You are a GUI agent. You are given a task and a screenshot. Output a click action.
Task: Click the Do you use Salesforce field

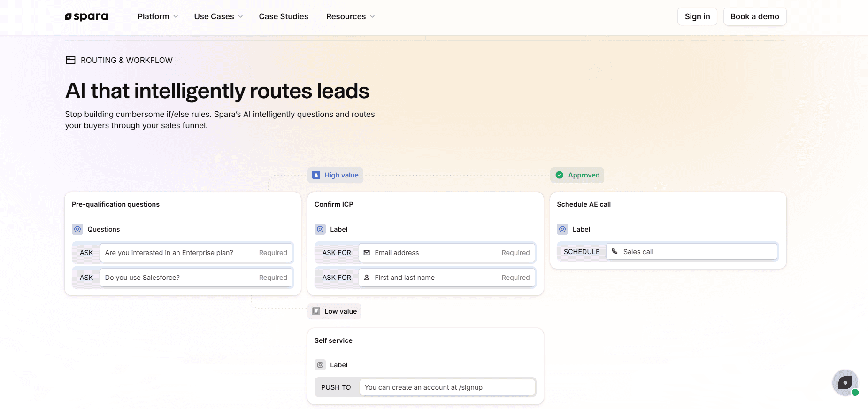coord(196,278)
